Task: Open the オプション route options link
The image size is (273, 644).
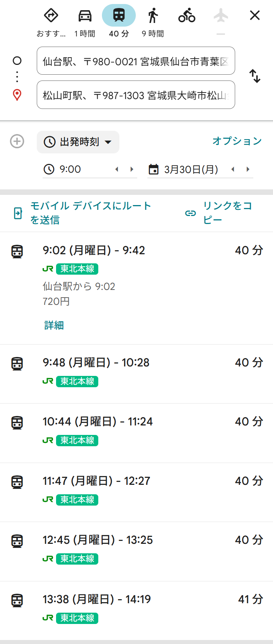Action: (237, 141)
